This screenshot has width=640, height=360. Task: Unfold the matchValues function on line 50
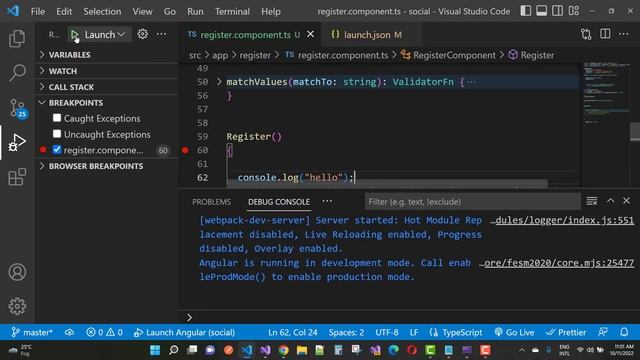pyautogui.click(x=219, y=82)
